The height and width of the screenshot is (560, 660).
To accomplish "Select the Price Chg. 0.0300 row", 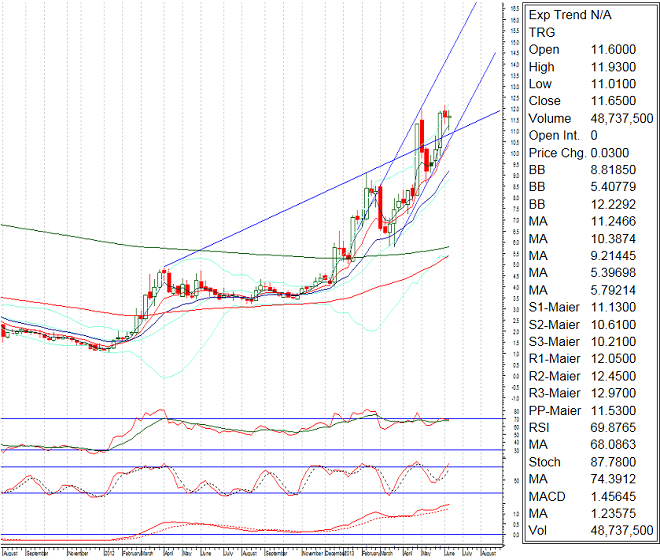I will click(x=590, y=152).
